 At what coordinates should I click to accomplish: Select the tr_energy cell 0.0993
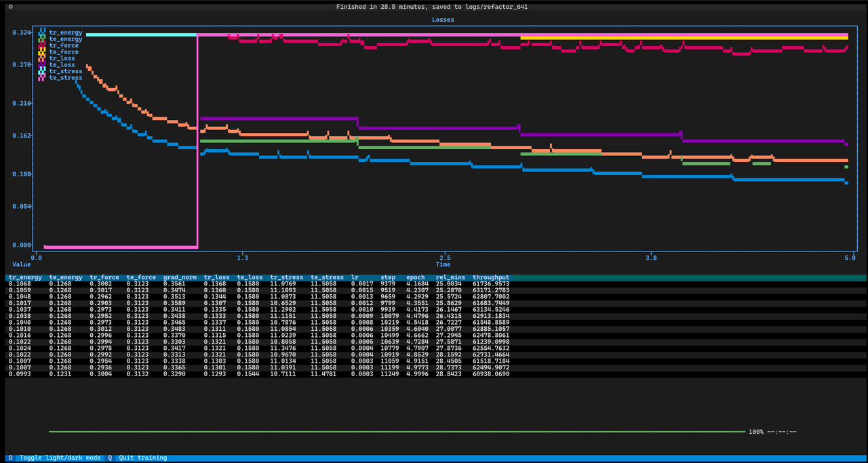click(x=19, y=374)
